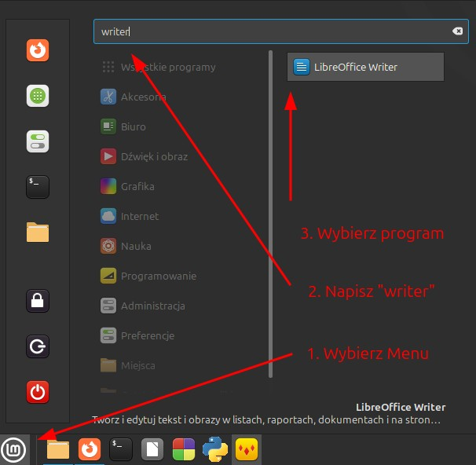The image size is (476, 465).
Task: Open System Settings toggle icon in sidebar
Action: (38, 141)
